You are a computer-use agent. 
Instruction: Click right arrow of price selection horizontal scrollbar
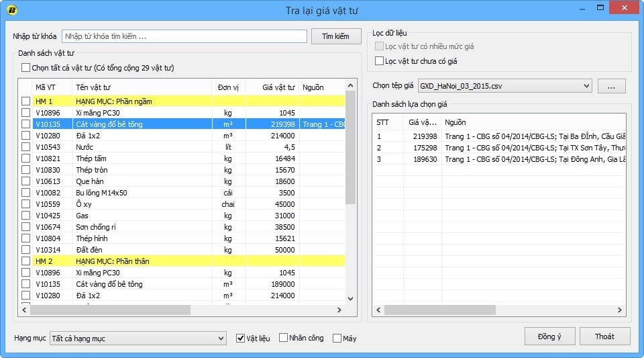621,310
